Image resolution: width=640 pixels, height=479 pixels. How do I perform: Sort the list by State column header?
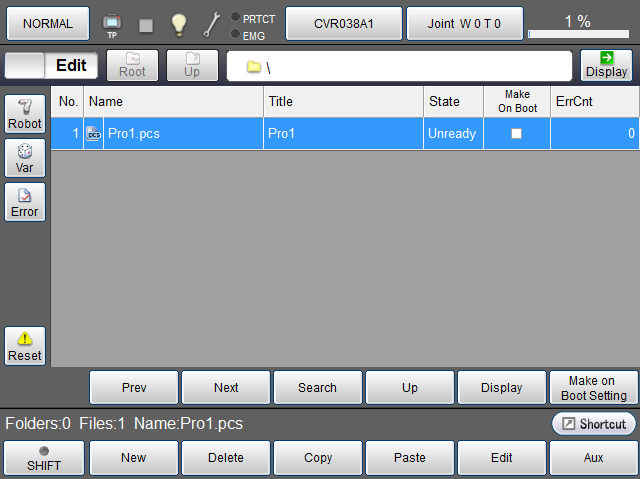pyautogui.click(x=452, y=101)
